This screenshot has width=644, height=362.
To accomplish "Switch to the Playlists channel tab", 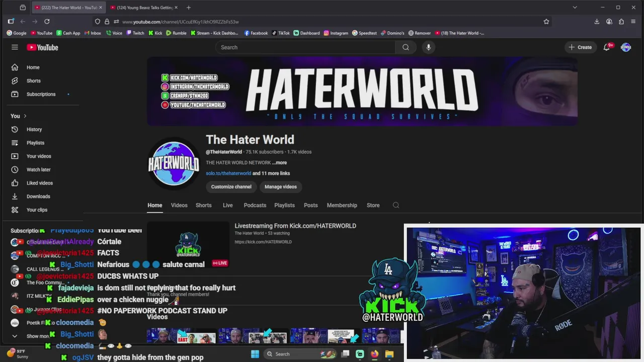I will [x=284, y=205].
